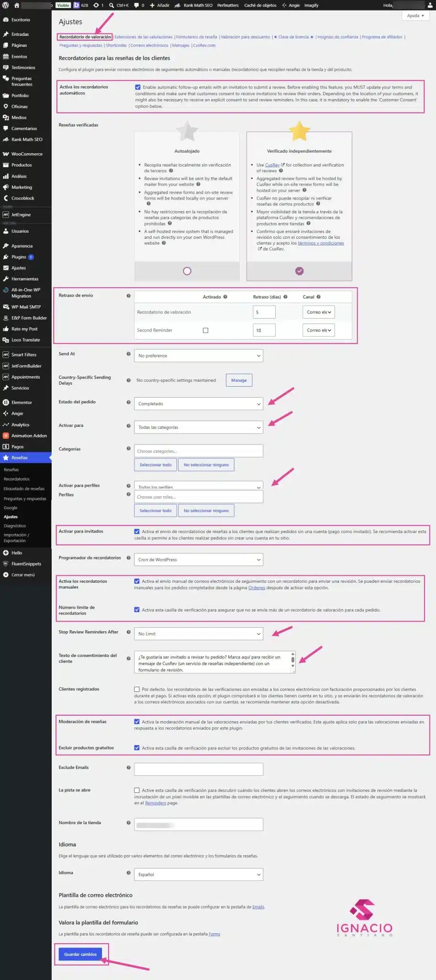Open Recordatorios submenu item
The height and width of the screenshot is (980, 436).
(17, 479)
